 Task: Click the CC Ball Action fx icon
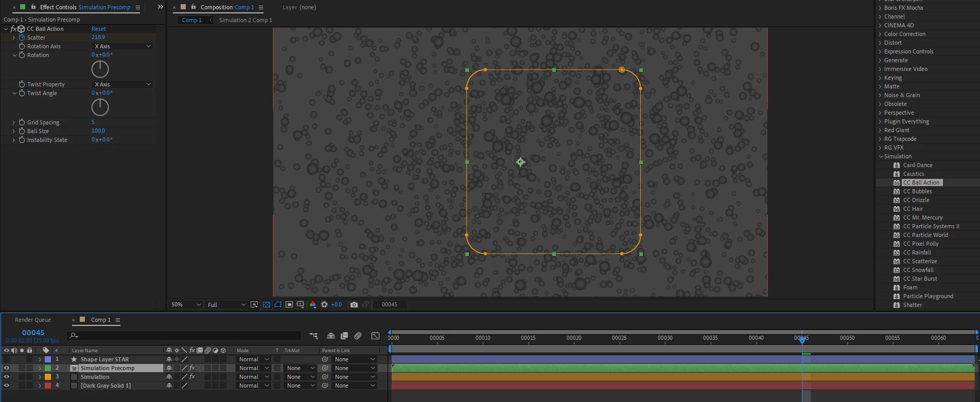pos(14,29)
